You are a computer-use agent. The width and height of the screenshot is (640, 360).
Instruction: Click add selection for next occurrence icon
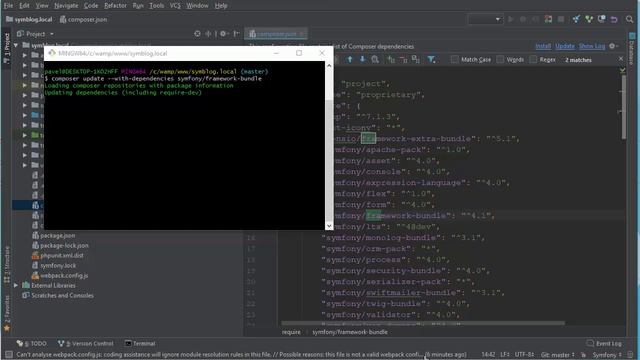pos(391,60)
